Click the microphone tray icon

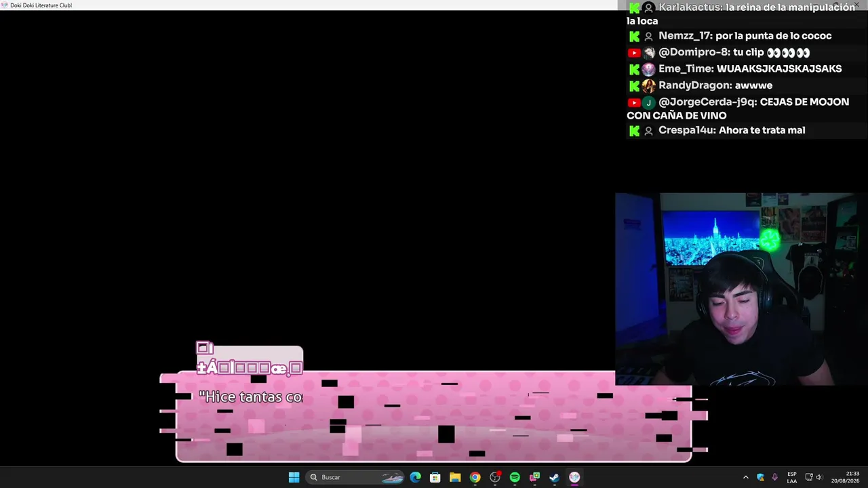774,477
